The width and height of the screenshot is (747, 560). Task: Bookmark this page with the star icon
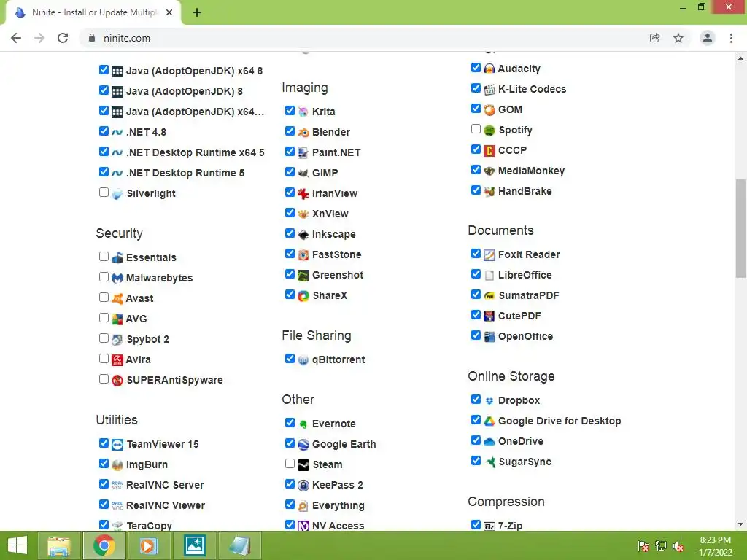tap(678, 38)
